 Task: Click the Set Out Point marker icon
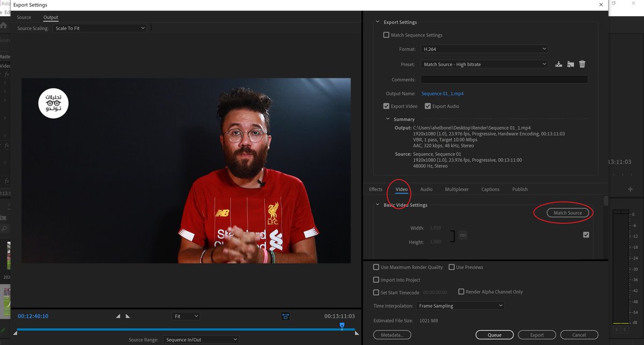coord(128,317)
